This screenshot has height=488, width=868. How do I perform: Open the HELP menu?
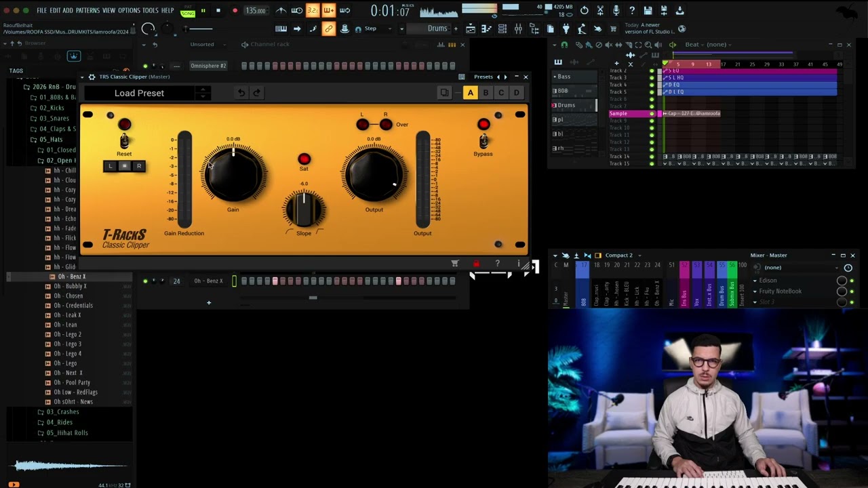tap(167, 11)
